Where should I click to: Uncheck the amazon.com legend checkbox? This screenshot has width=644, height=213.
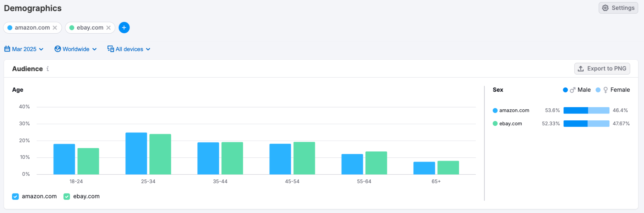(x=15, y=196)
